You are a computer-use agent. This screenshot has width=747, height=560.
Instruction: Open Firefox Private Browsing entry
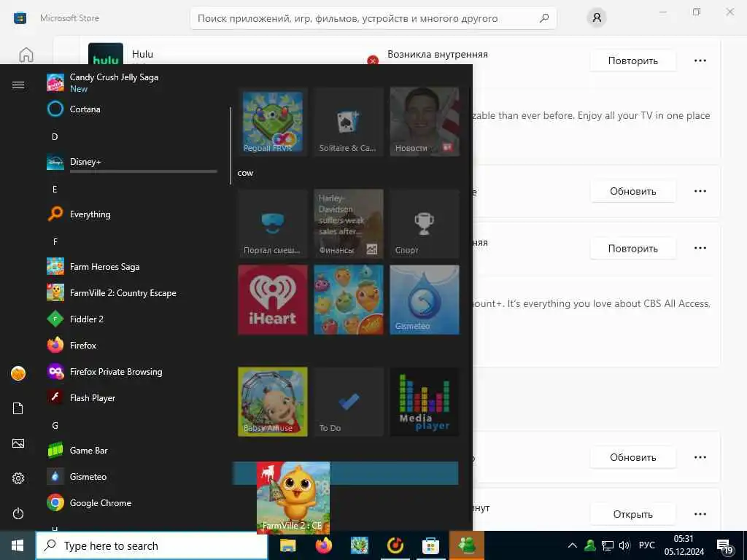(131, 371)
